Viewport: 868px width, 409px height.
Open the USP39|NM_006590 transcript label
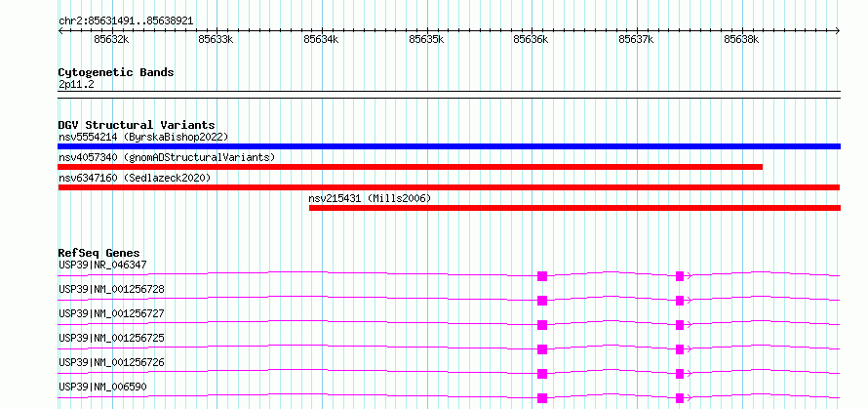click(x=102, y=387)
